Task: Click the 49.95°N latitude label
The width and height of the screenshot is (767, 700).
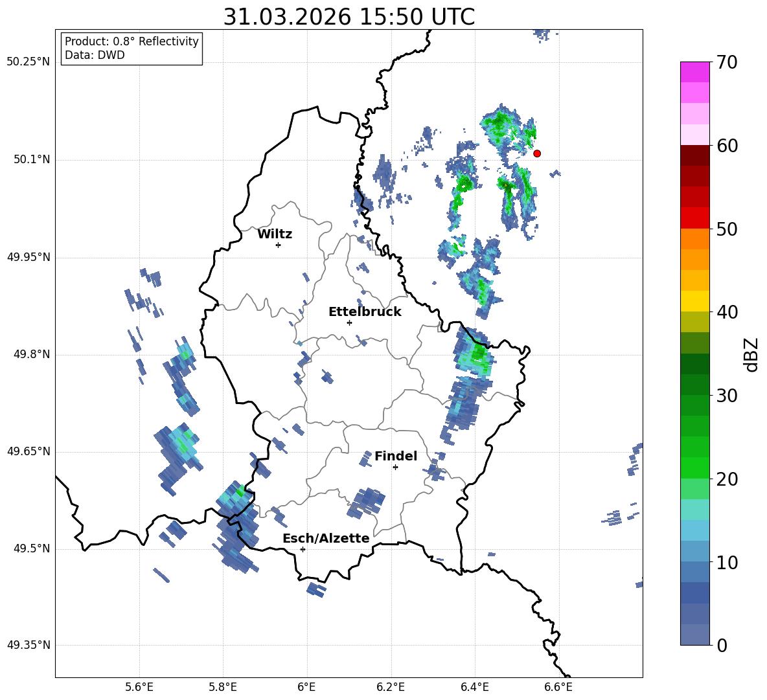Action: (x=29, y=257)
